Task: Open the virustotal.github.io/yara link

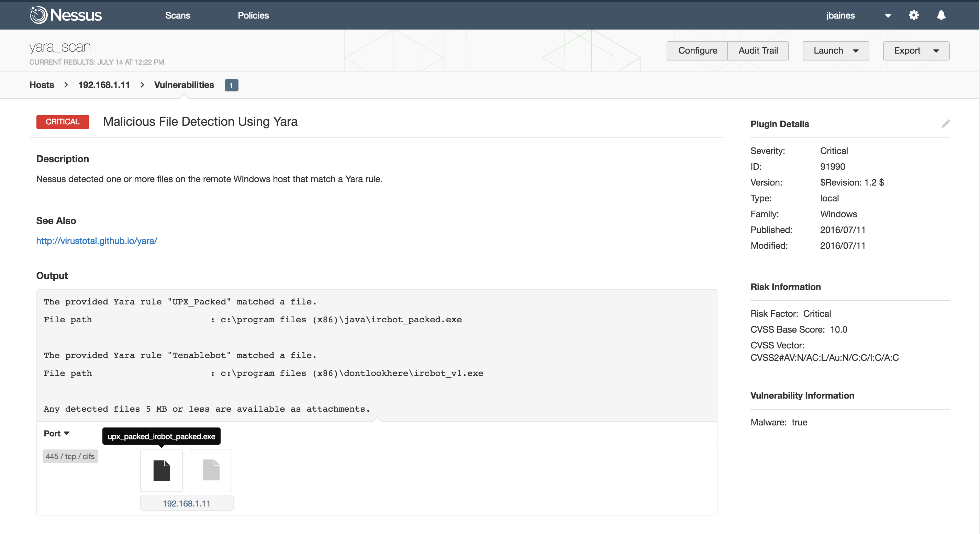Action: (97, 241)
